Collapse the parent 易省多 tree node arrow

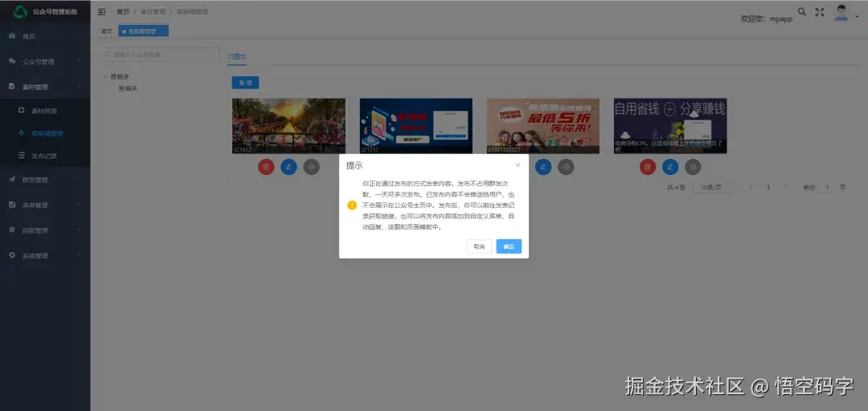(x=106, y=77)
